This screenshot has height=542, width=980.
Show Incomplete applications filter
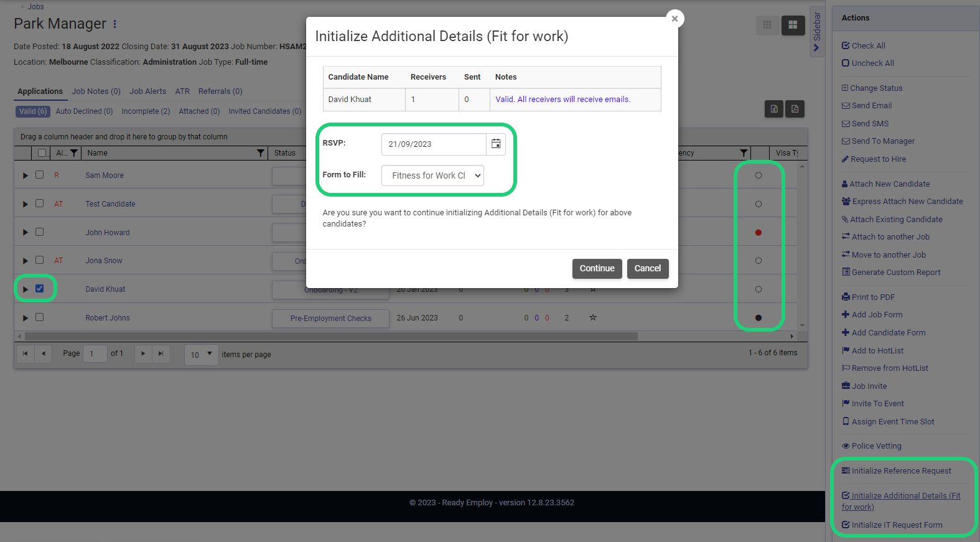[x=146, y=111]
